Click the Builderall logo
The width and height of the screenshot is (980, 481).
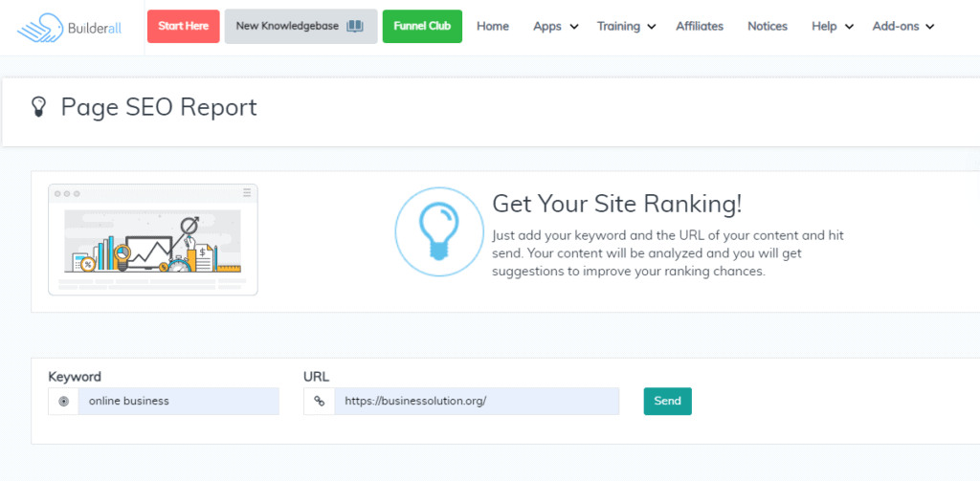coord(70,28)
